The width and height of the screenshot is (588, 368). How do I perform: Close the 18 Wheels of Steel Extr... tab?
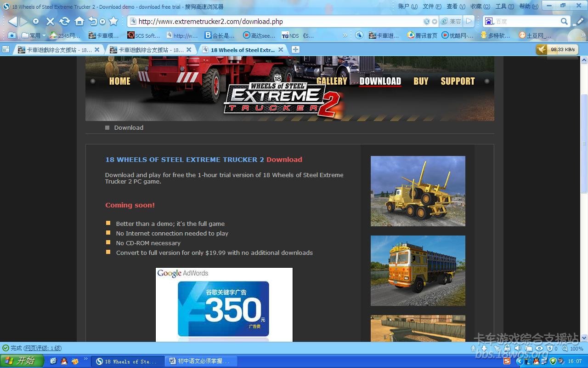pyautogui.click(x=281, y=50)
